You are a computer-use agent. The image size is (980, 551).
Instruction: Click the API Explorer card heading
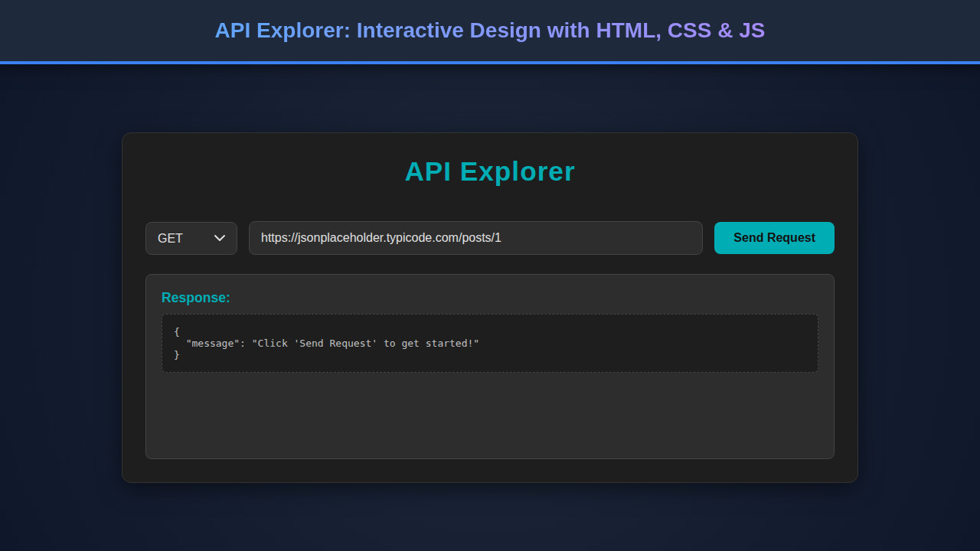tap(489, 172)
